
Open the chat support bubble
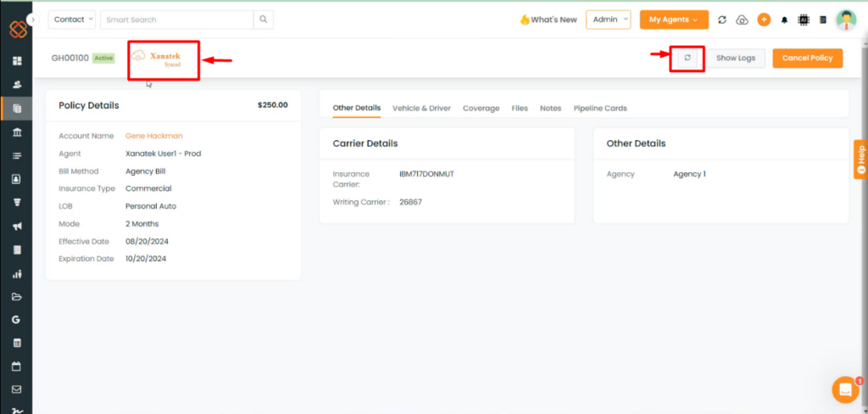click(845, 389)
